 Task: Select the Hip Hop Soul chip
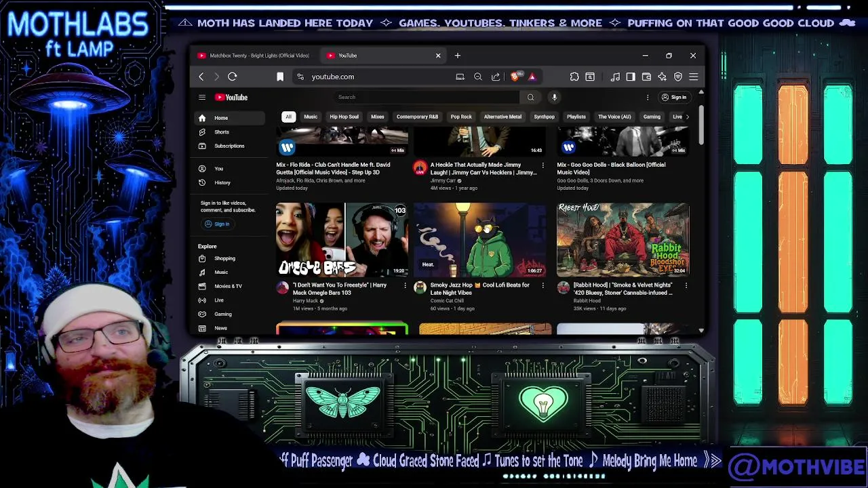tap(344, 117)
